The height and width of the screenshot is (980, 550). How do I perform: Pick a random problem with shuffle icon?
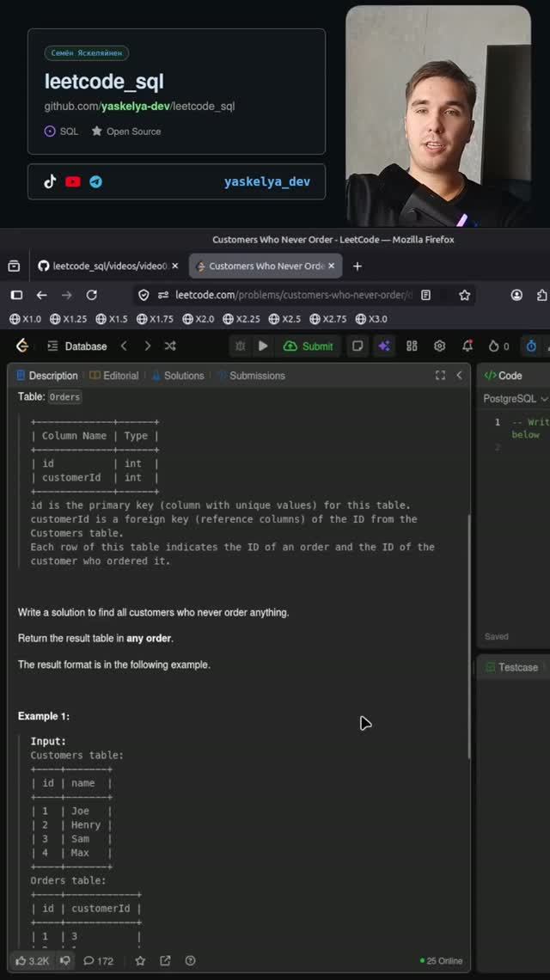point(170,346)
